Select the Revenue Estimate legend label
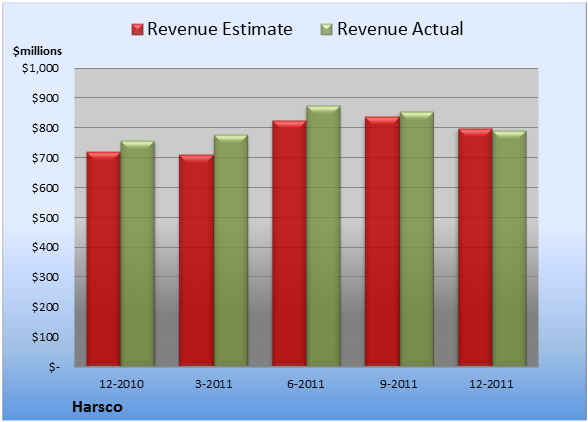Viewport: 588px width, 422px height. (220, 29)
